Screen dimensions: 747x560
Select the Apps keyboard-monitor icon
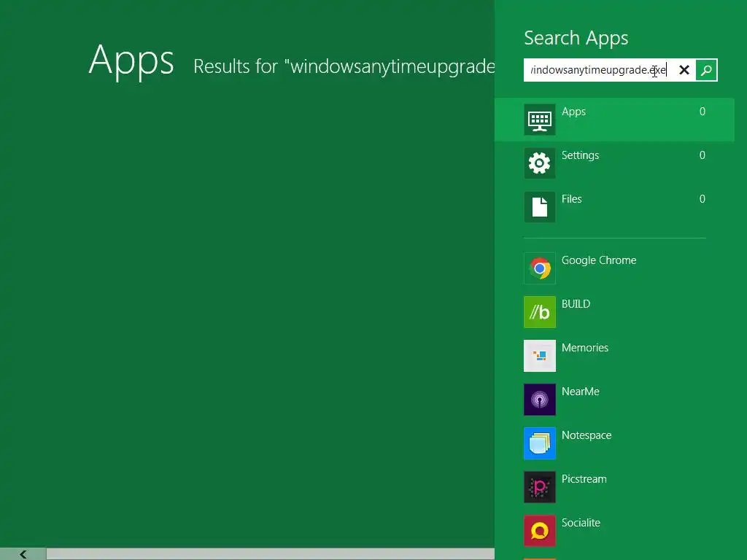click(x=540, y=120)
